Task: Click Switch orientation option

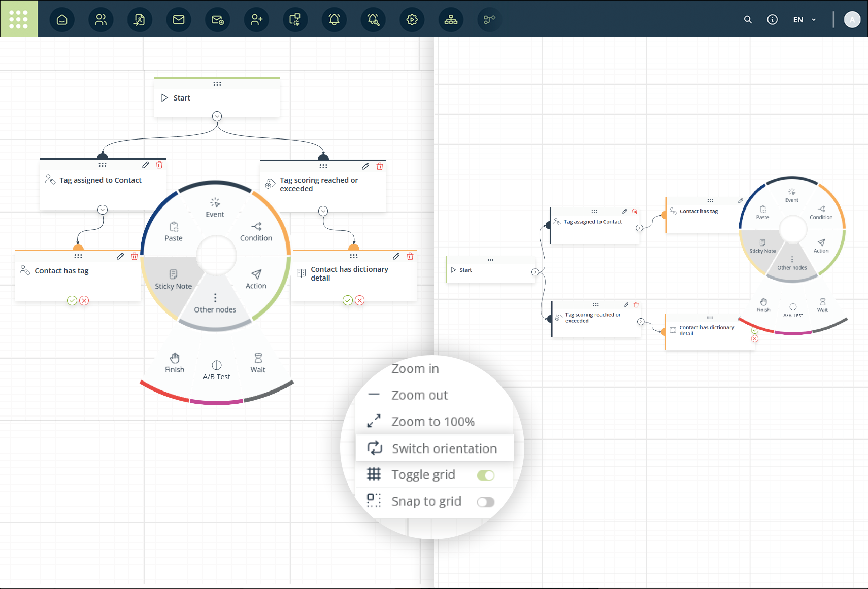Action: tap(435, 448)
